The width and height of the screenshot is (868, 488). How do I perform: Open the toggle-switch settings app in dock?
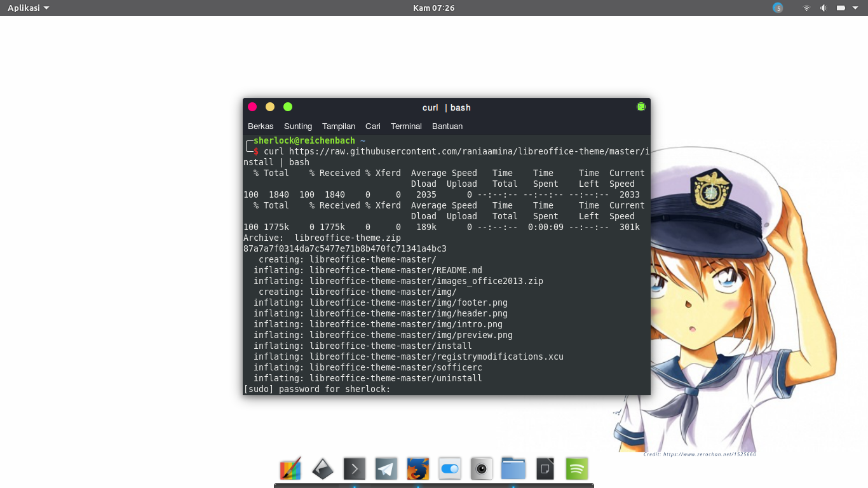(x=450, y=469)
